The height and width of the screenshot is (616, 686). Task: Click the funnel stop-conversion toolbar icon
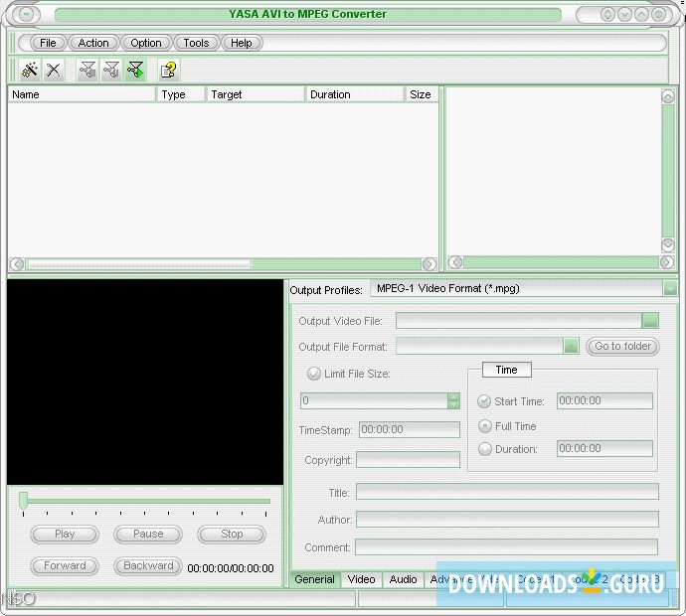(x=87, y=70)
